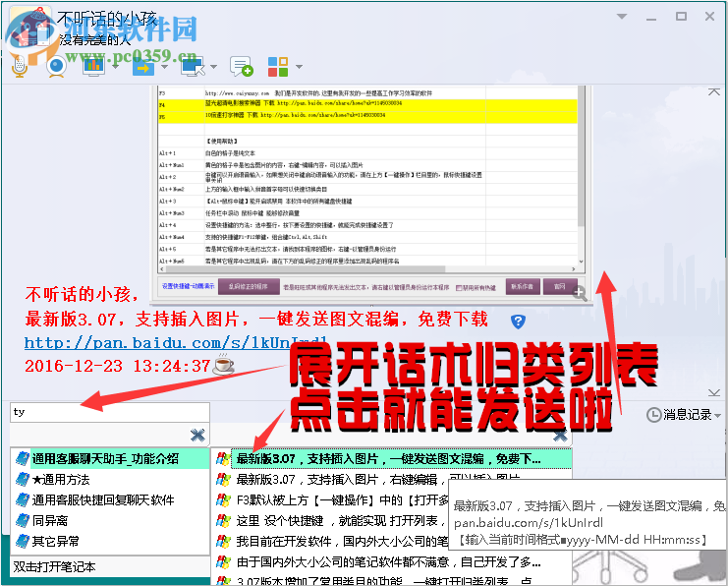Select phrase 我目前在开发软件,国内外大小公司的笔

point(342,541)
